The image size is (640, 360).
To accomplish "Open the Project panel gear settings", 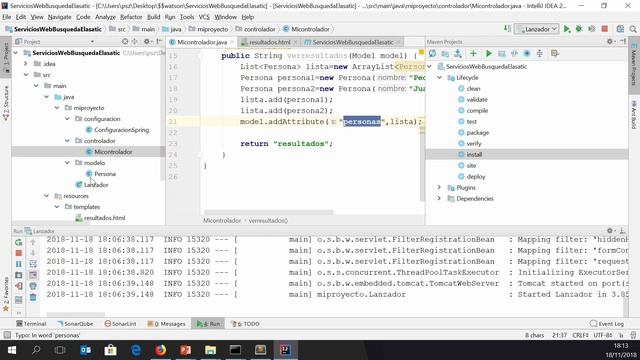I will click(148, 42).
